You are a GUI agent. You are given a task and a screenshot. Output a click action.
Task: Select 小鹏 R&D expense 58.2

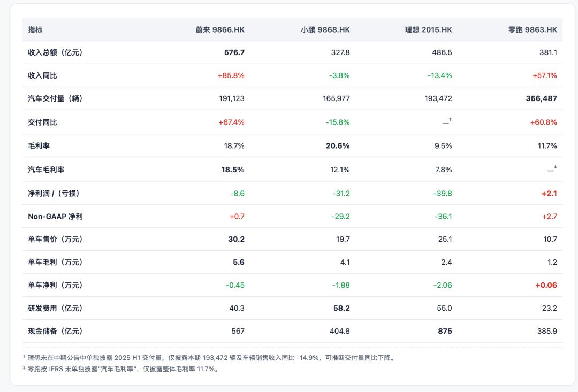pos(341,308)
